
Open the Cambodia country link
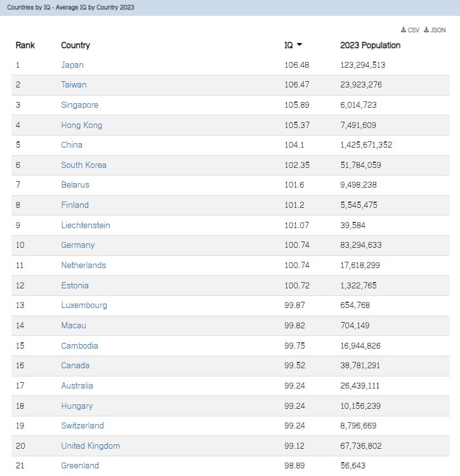click(79, 345)
